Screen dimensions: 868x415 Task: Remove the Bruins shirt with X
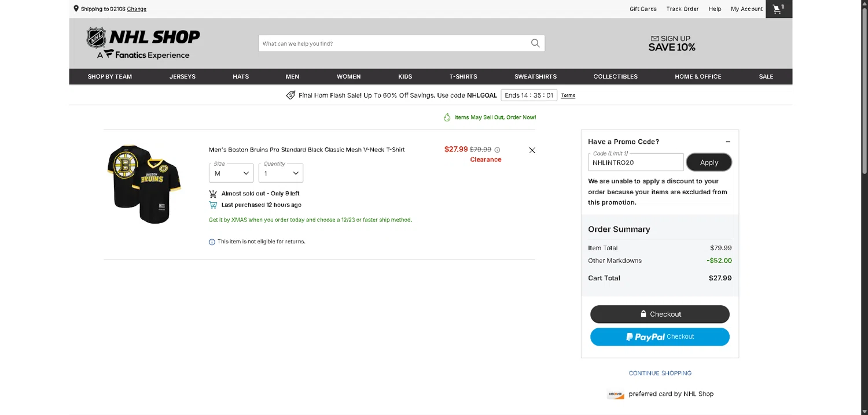(532, 150)
